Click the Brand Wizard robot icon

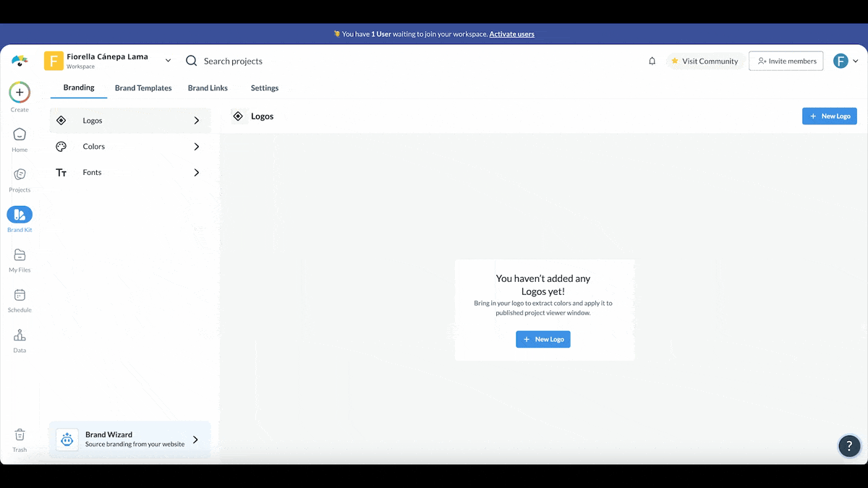(x=67, y=440)
